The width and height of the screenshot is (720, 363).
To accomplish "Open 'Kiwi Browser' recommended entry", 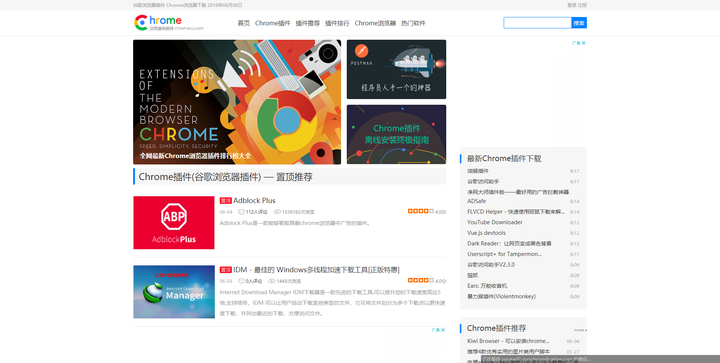I will click(x=508, y=341).
